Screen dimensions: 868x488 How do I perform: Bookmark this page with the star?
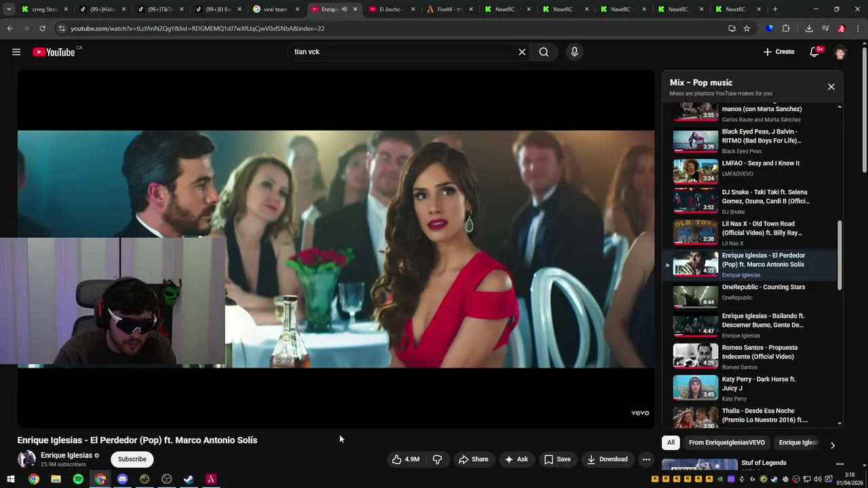(747, 28)
